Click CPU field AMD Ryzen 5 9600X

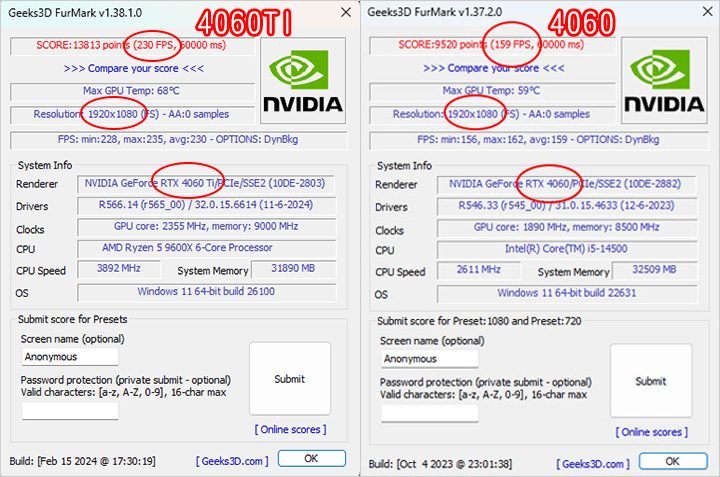point(207,248)
